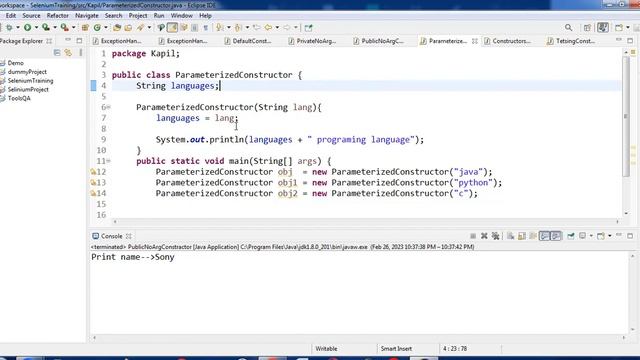Image resolution: width=640 pixels, height=360 pixels.
Task: Click the Open Perspective icon
Action: click(587, 27)
